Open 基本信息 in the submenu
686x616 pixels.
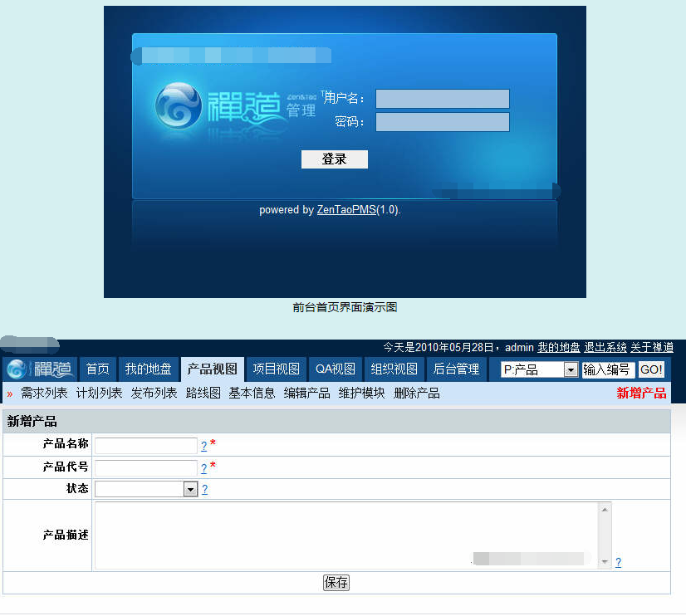(252, 393)
